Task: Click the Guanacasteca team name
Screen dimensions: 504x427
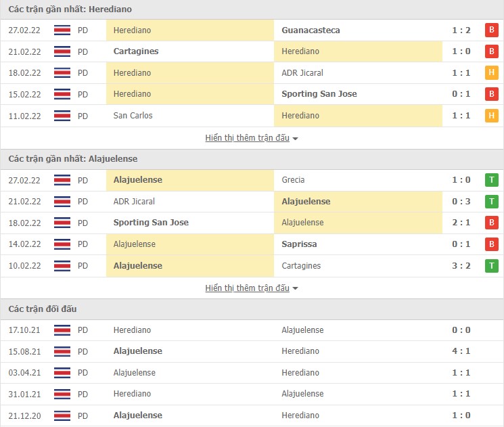Action: pos(311,30)
